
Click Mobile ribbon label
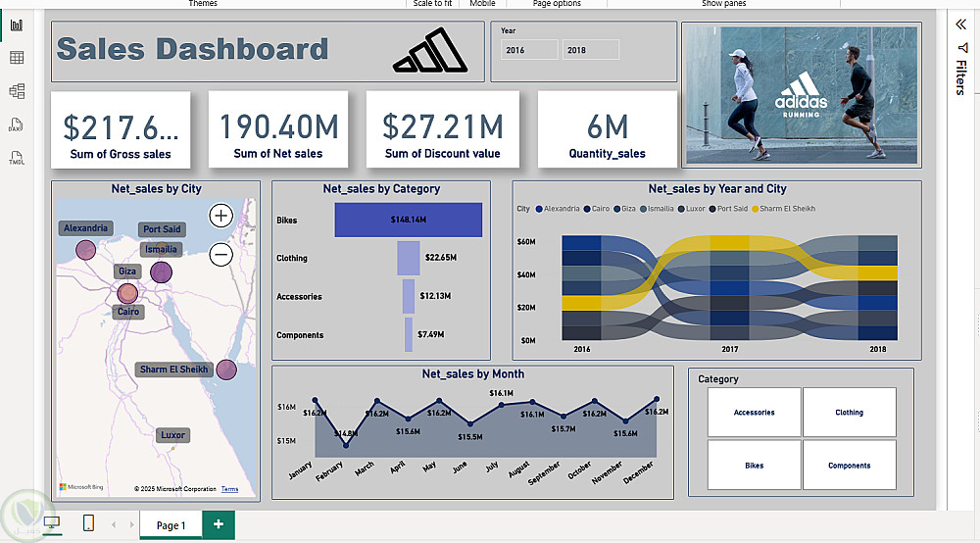[x=482, y=3]
